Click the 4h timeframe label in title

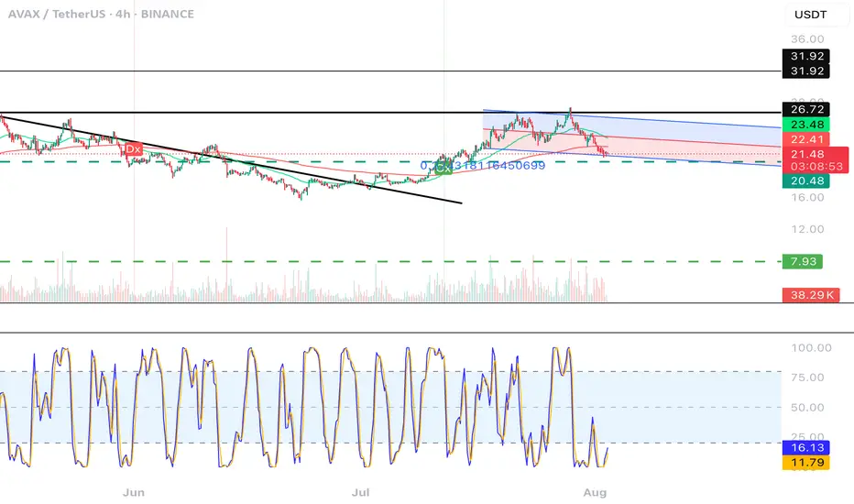point(123,14)
